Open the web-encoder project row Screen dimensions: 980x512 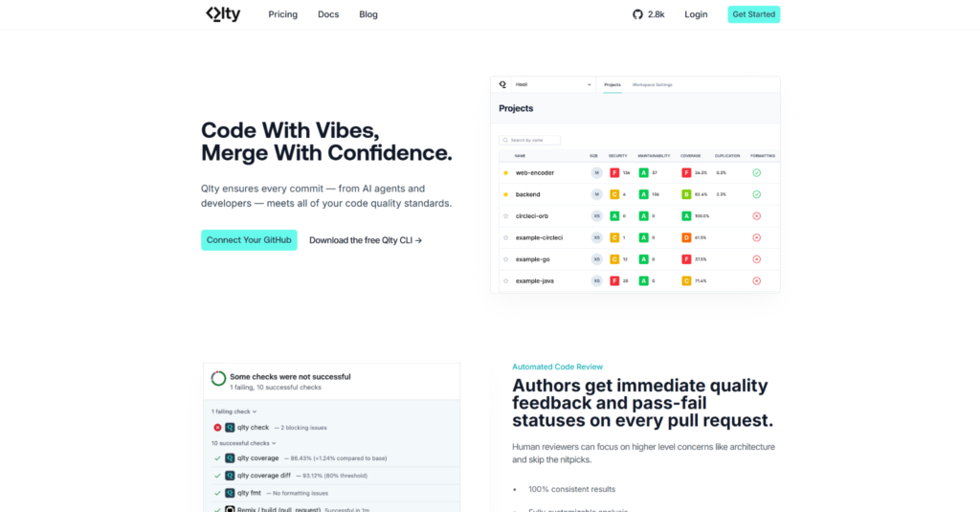pyautogui.click(x=638, y=172)
